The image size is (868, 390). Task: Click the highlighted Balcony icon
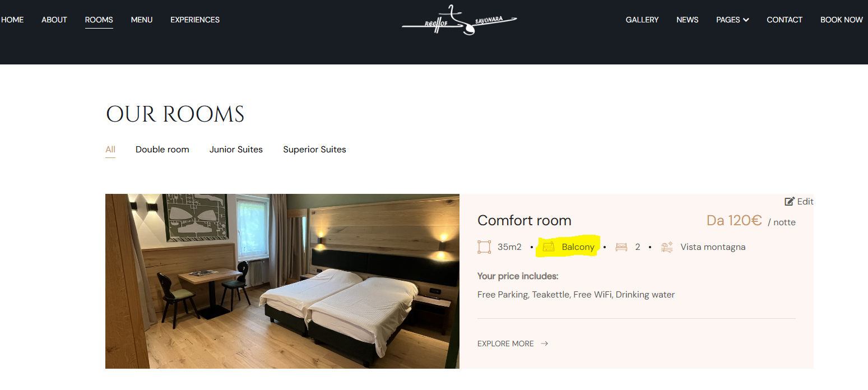click(549, 247)
